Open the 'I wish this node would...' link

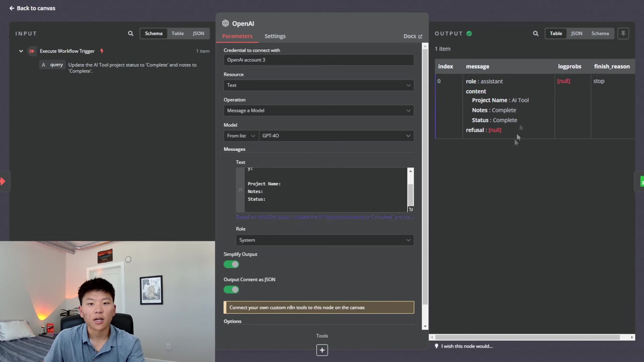467,346
